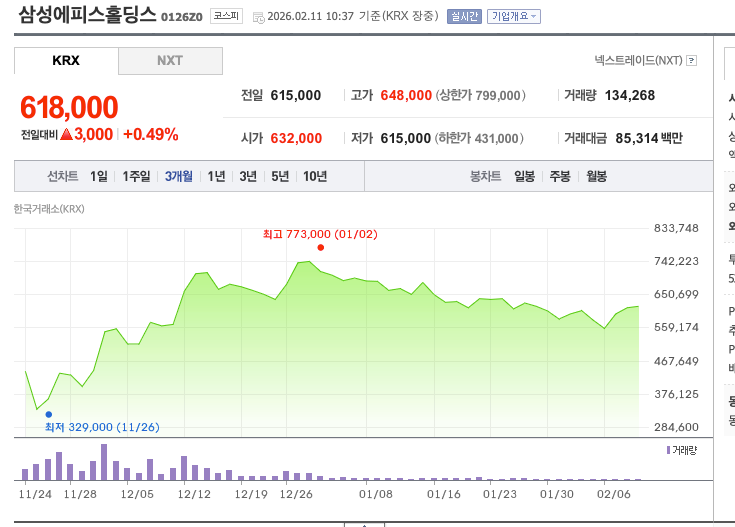Click the 하한가 431,000 text
Screen dimensions: 735x527
click(479, 138)
